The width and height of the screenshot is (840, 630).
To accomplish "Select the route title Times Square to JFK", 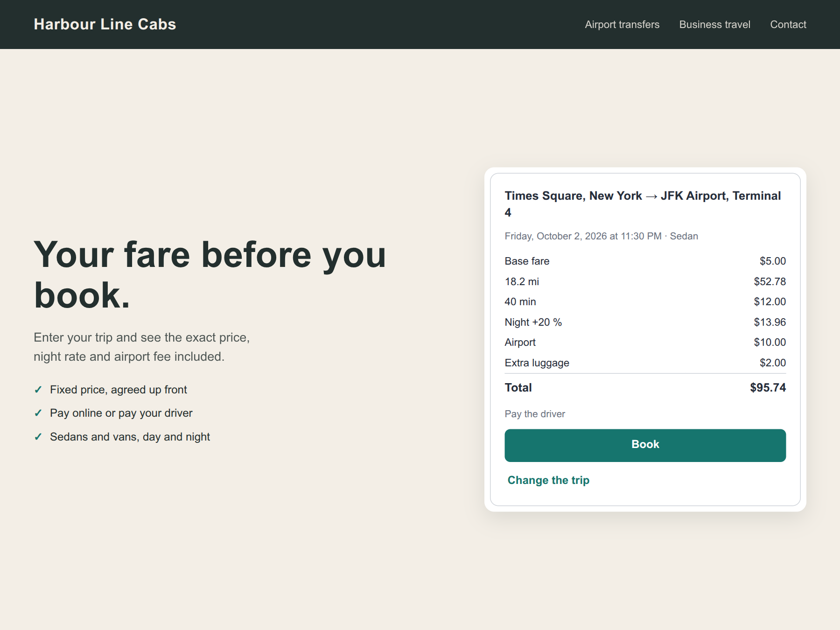I will click(643, 204).
